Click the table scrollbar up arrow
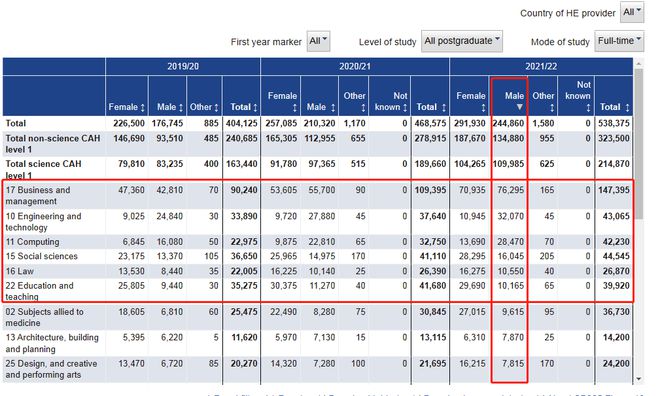 tap(639, 63)
